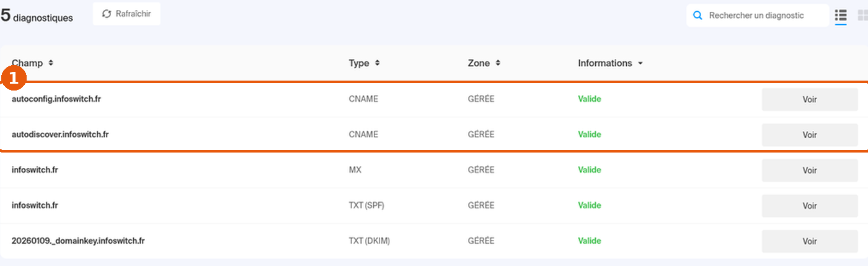Click the TXT (DKIM) type cell

[x=370, y=241]
